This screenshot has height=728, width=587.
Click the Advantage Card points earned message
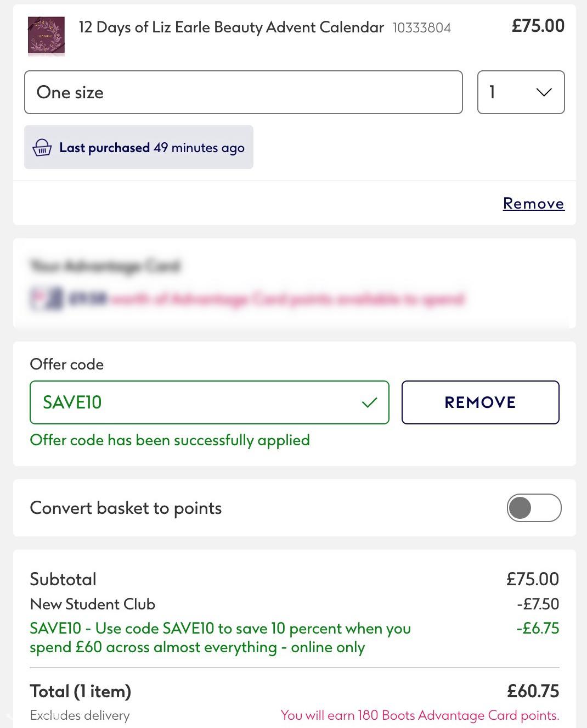(420, 715)
